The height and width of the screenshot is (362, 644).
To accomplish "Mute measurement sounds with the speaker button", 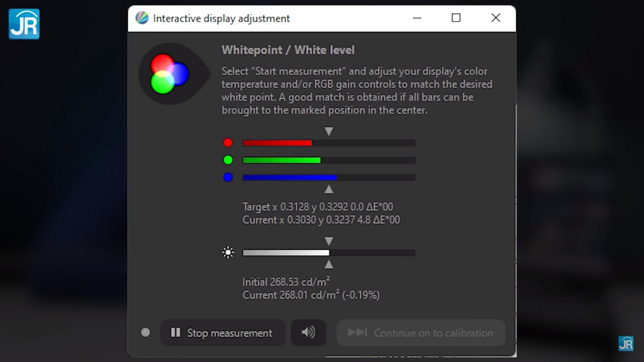I will pos(308,332).
